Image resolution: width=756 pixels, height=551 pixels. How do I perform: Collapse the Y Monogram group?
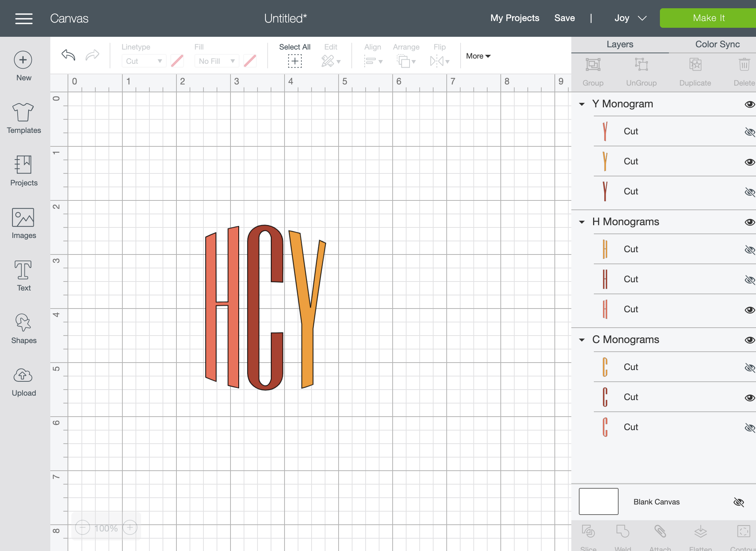(x=582, y=104)
